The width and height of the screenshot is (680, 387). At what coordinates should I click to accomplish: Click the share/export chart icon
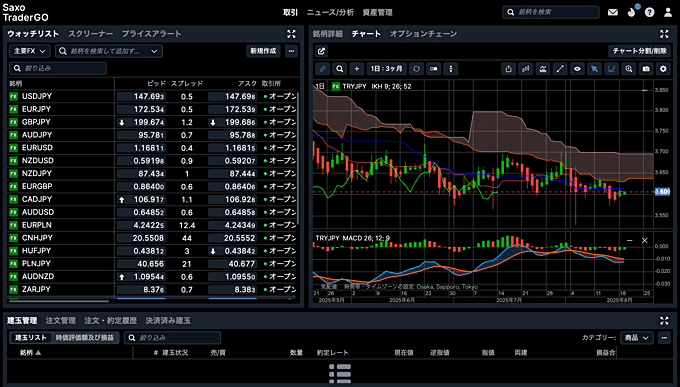(x=508, y=69)
